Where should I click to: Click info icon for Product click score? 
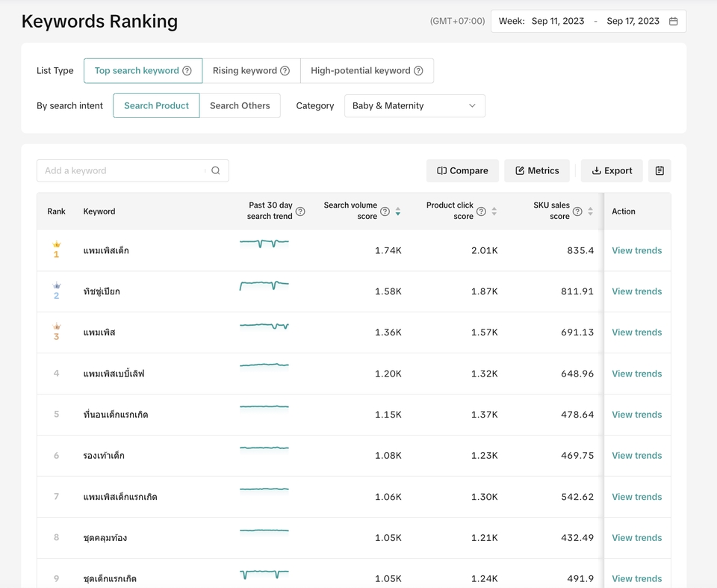481,211
